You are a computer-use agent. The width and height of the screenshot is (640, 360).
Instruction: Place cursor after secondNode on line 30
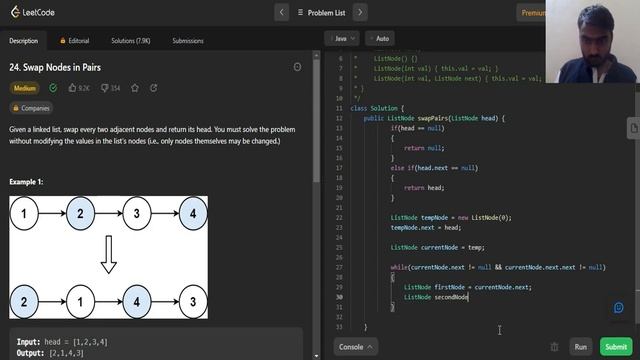[x=469, y=297]
